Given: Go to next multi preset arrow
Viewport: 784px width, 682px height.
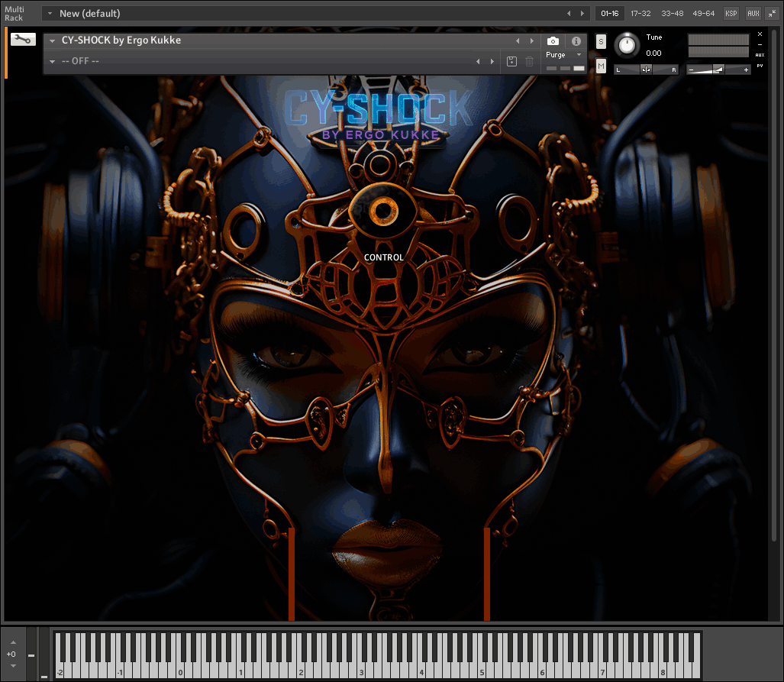Looking at the screenshot, I should pos(582,14).
